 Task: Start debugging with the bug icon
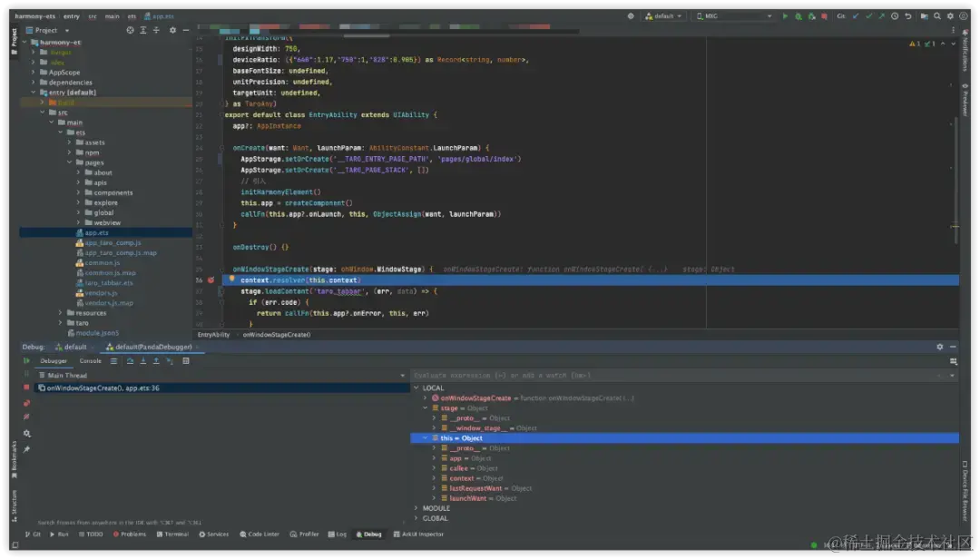coord(799,16)
